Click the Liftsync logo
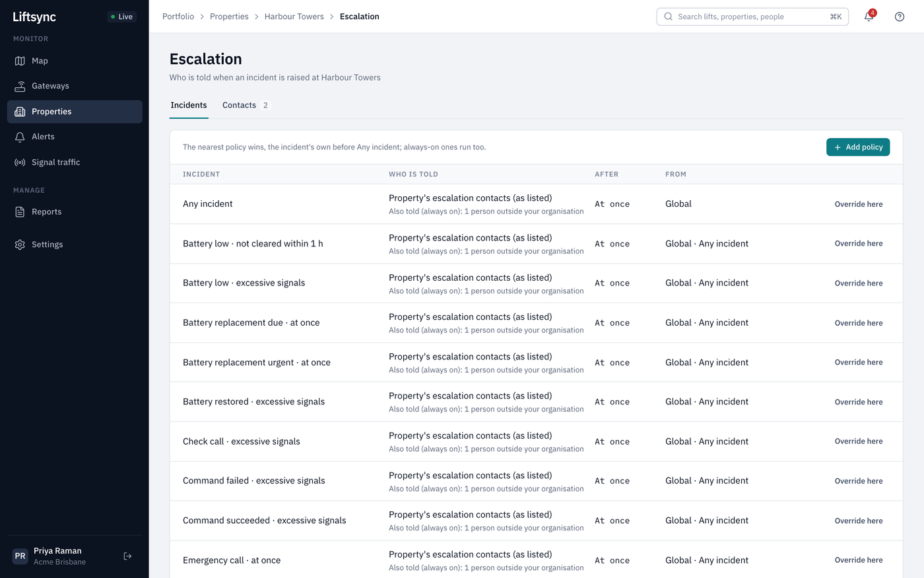This screenshot has height=578, width=924. (x=34, y=17)
